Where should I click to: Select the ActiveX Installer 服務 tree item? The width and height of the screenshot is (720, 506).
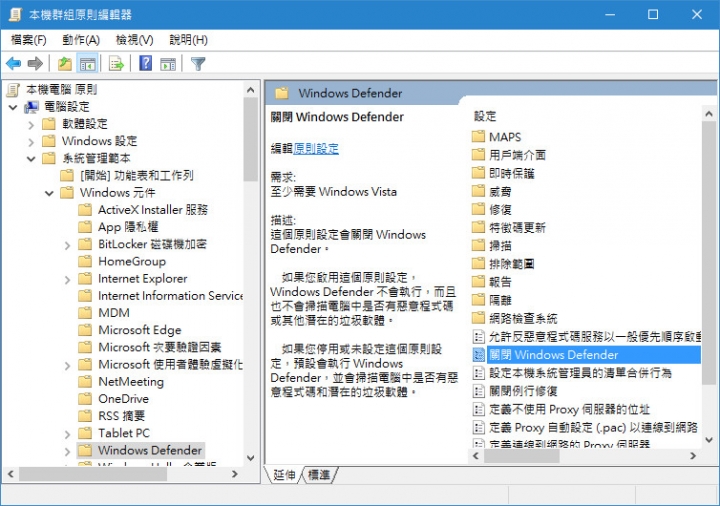[152, 210]
